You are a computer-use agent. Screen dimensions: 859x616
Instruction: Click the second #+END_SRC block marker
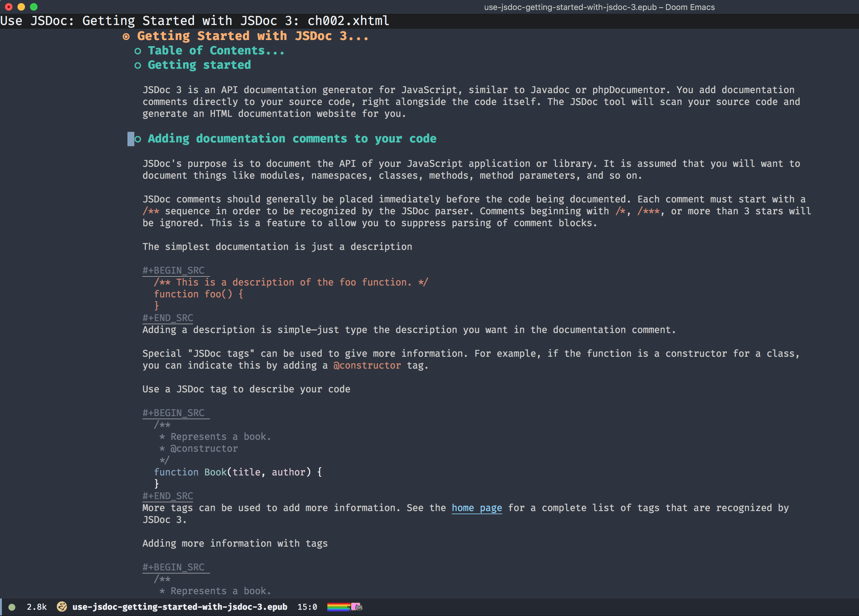coord(168,496)
